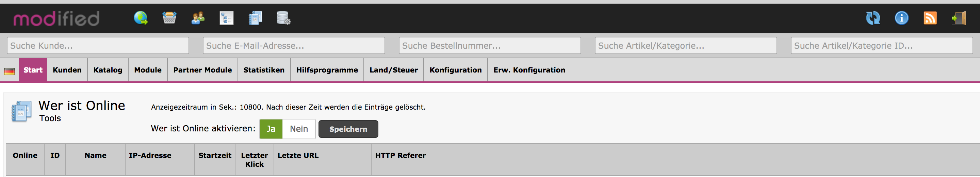Viewport: 980px width, 177px height.
Task: Open the blue info icon
Action: 901,18
